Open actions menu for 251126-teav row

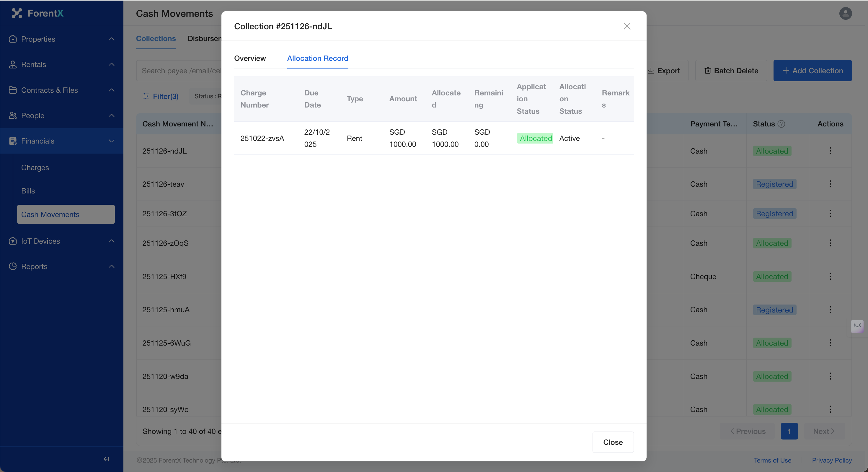(830, 184)
